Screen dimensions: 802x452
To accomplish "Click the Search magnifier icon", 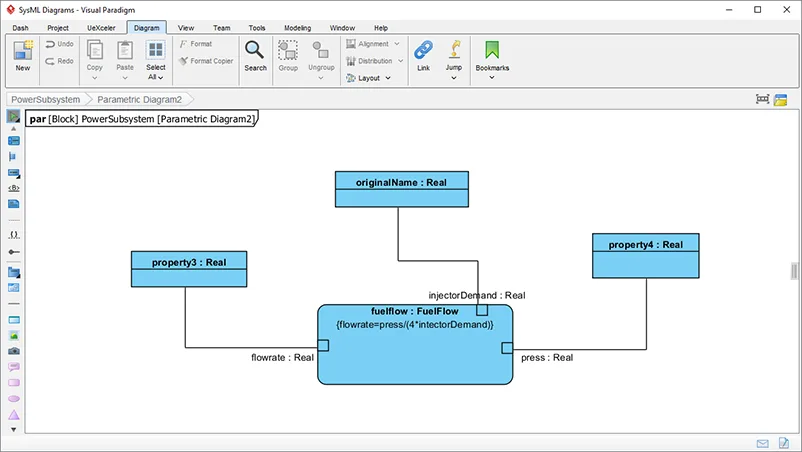I will click(255, 50).
